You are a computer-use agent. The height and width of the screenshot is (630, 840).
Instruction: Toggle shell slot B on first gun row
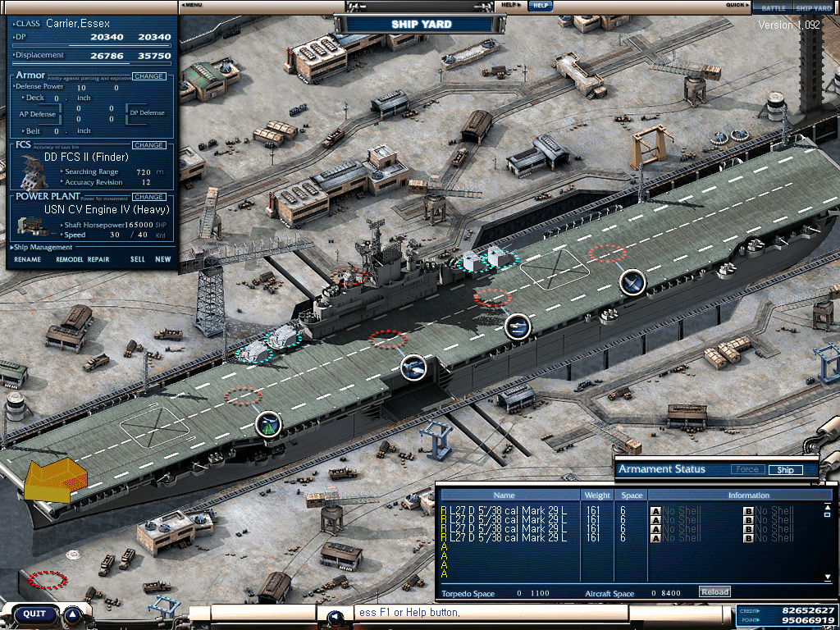coord(748,511)
